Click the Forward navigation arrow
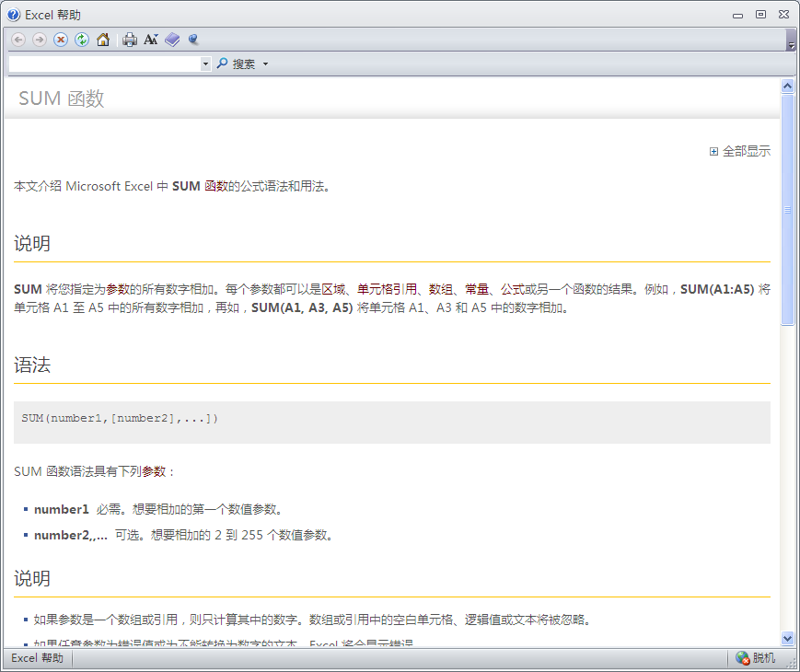 point(40,40)
